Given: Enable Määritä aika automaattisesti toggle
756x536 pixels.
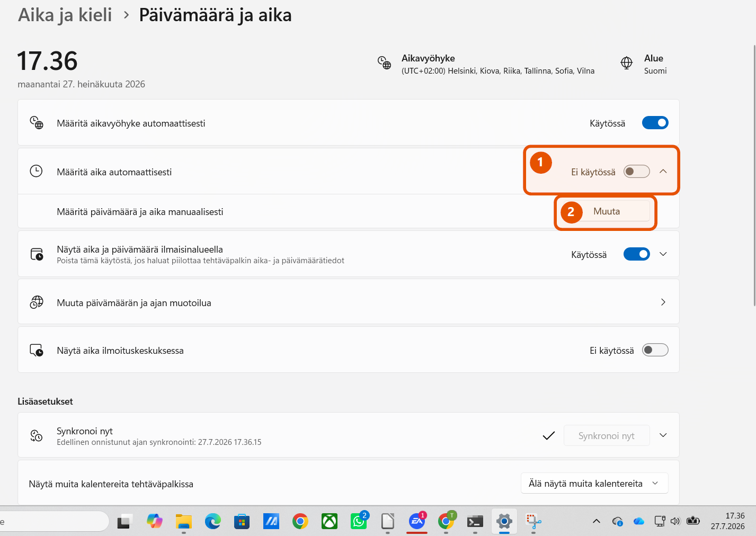Looking at the screenshot, I should [637, 172].
